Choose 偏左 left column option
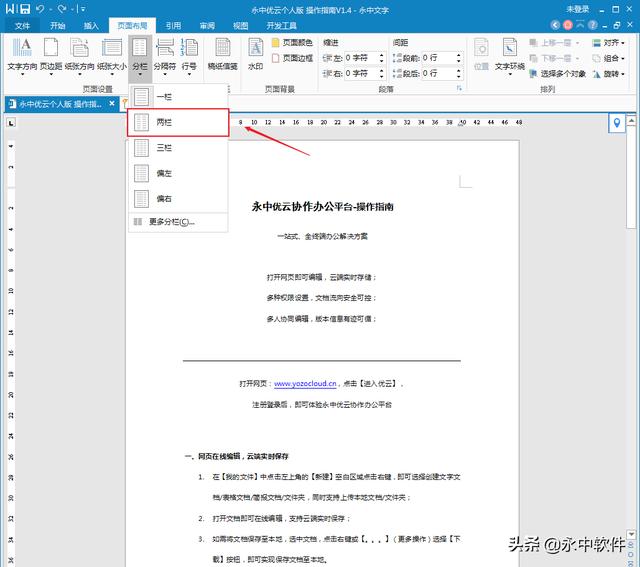Viewport: 640px width, 567px height. [x=178, y=173]
